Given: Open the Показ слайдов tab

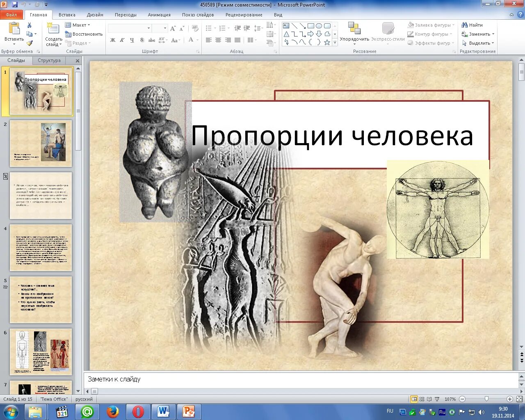Looking at the screenshot, I should pyautogui.click(x=198, y=15).
